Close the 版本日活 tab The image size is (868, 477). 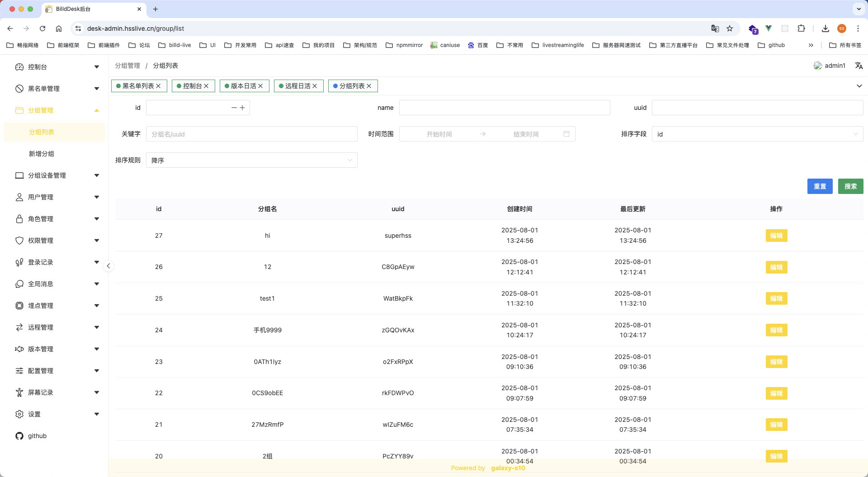tap(260, 86)
